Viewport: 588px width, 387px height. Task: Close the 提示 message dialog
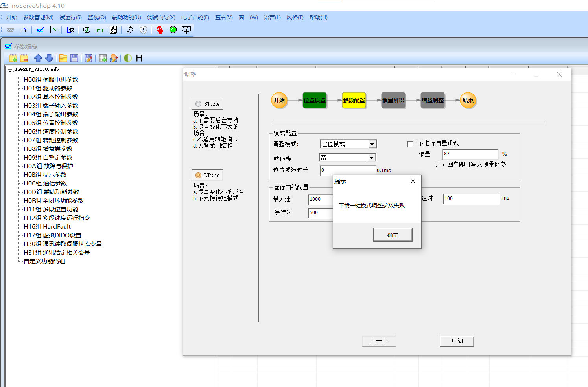413,181
